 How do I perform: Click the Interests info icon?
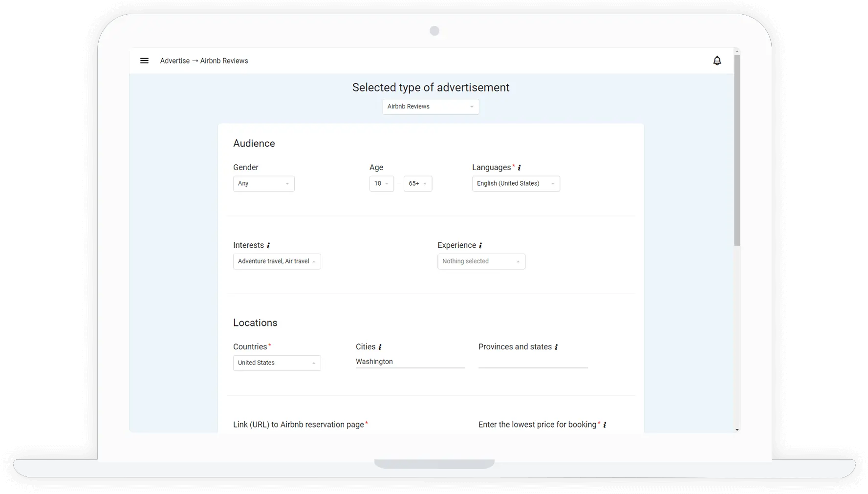[x=268, y=245]
